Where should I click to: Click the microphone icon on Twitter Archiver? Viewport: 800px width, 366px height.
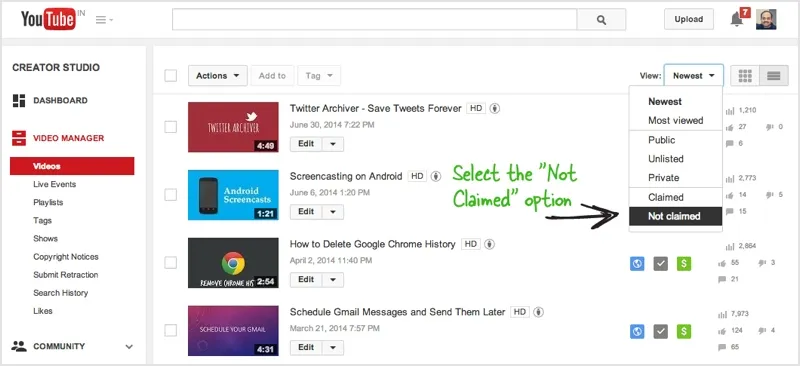pyautogui.click(x=495, y=108)
